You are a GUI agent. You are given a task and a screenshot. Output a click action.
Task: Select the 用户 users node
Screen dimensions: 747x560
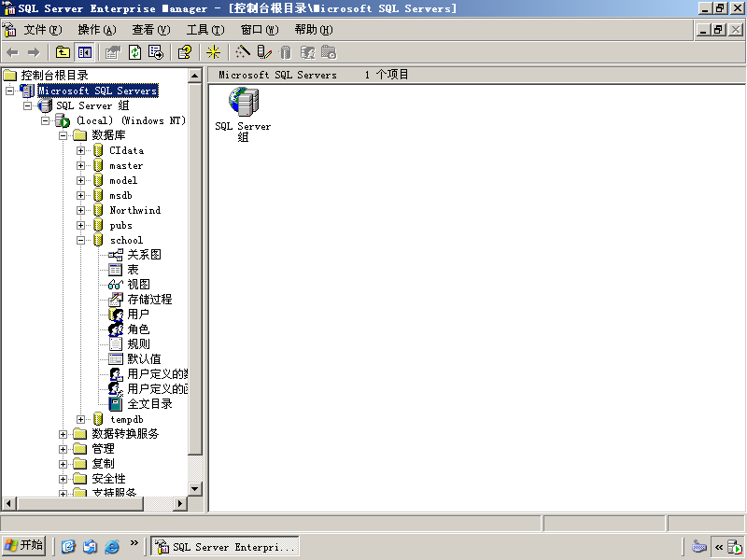click(138, 315)
